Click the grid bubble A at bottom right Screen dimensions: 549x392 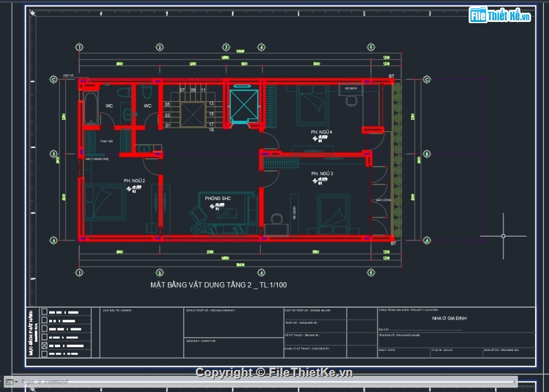pos(427,241)
